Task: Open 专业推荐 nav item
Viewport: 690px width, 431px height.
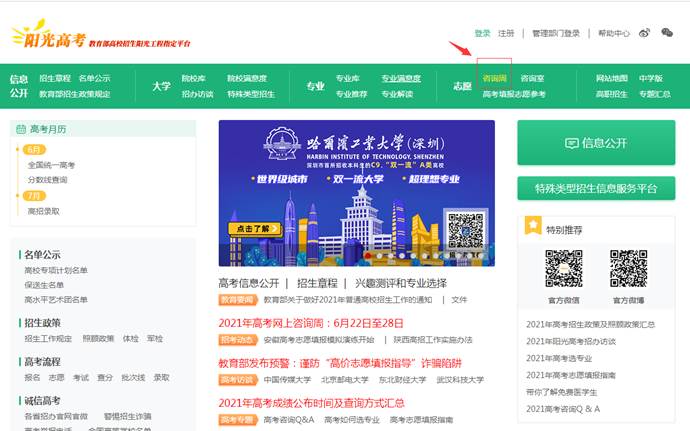Action: [352, 94]
